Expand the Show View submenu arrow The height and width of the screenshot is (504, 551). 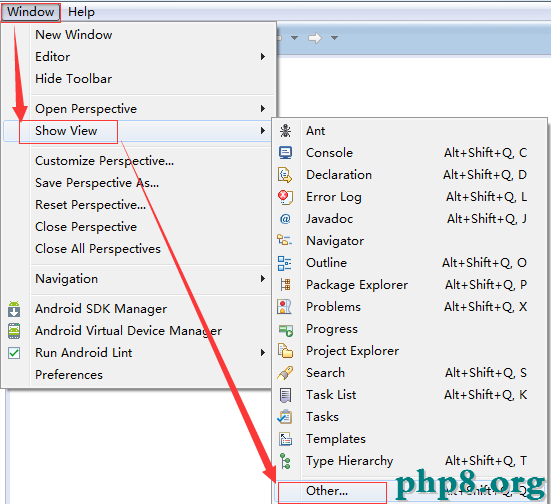pos(262,131)
